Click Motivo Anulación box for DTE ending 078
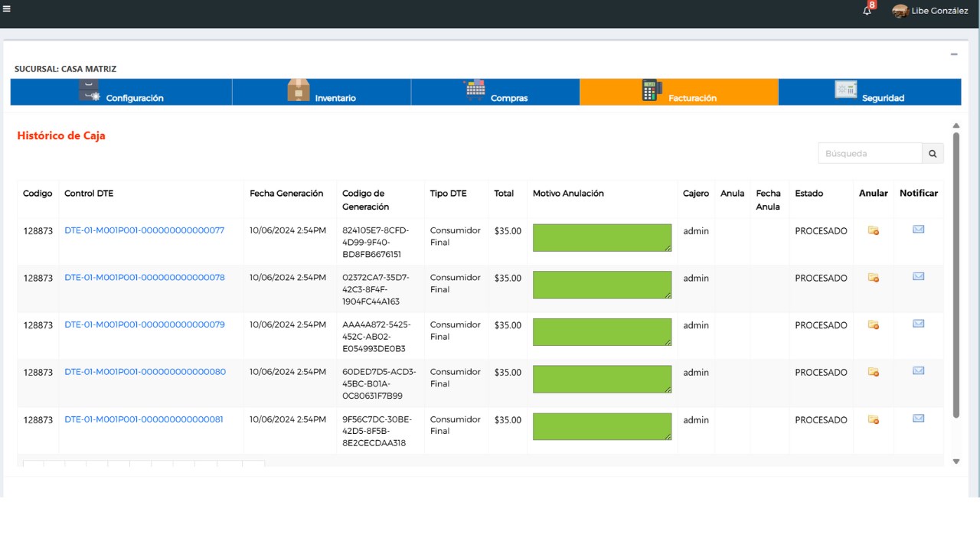Image resolution: width=980 pixels, height=551 pixels. point(602,285)
